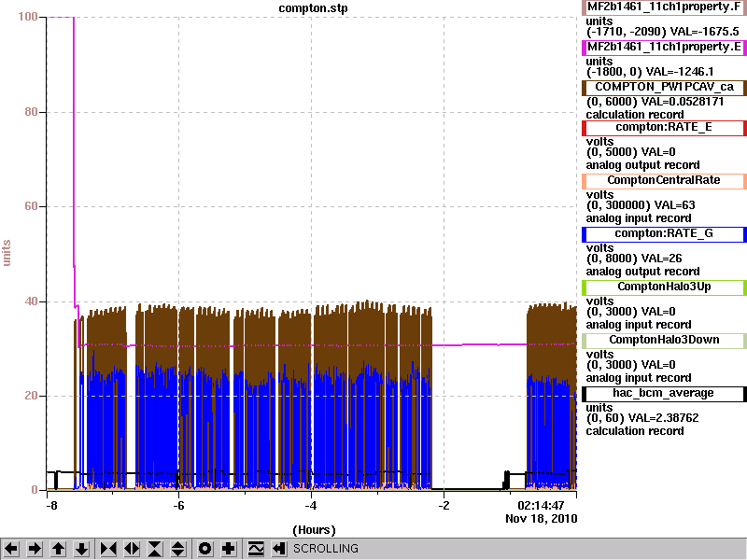This screenshot has height=560, width=747.
Task: Click the 02:14:47 timestamp on the x-axis
Action: pyautogui.click(x=542, y=505)
